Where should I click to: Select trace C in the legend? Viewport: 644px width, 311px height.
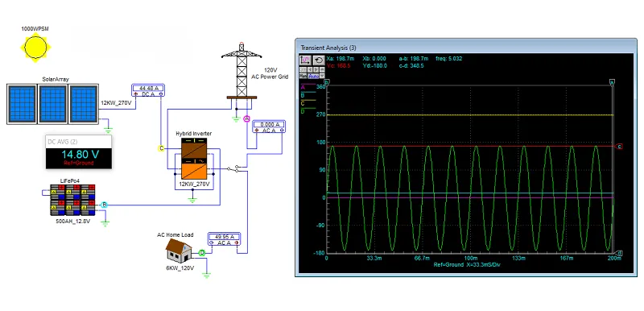308,102
